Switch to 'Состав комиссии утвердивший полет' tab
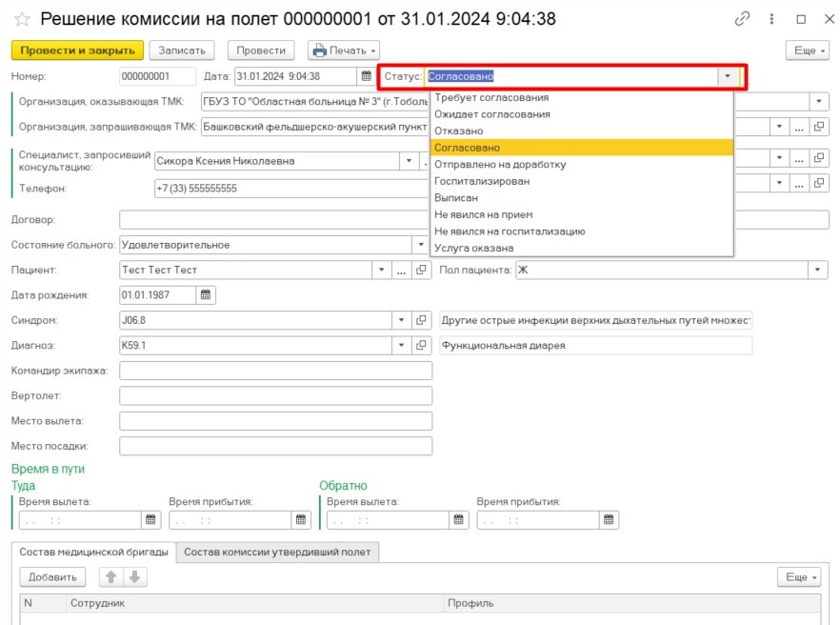The width and height of the screenshot is (840, 625). (x=278, y=552)
